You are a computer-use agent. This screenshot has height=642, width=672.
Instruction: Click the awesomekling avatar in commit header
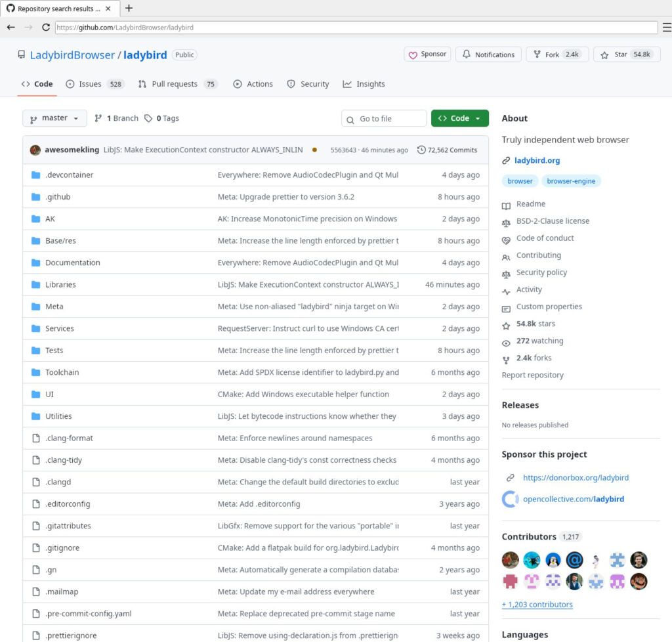(x=35, y=150)
